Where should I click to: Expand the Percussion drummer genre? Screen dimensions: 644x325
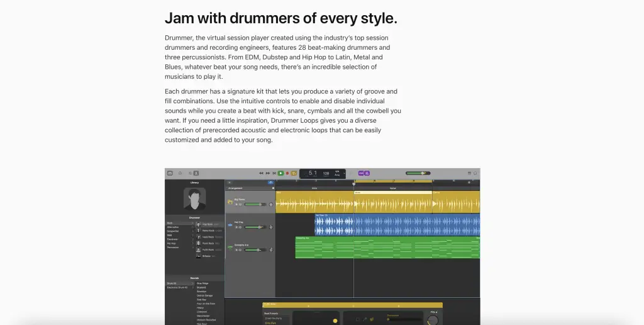[x=180, y=248]
